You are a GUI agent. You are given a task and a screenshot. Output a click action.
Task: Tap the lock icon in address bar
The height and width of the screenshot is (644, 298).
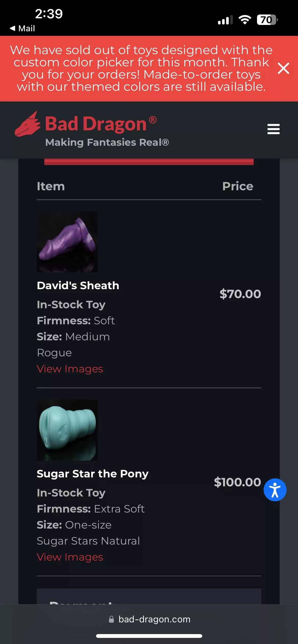pos(111,619)
